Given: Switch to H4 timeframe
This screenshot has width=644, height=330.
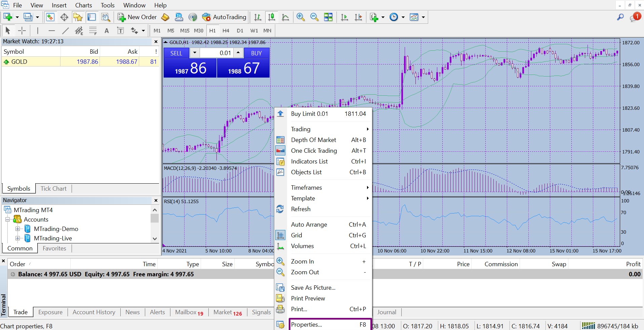Looking at the screenshot, I should tap(226, 31).
